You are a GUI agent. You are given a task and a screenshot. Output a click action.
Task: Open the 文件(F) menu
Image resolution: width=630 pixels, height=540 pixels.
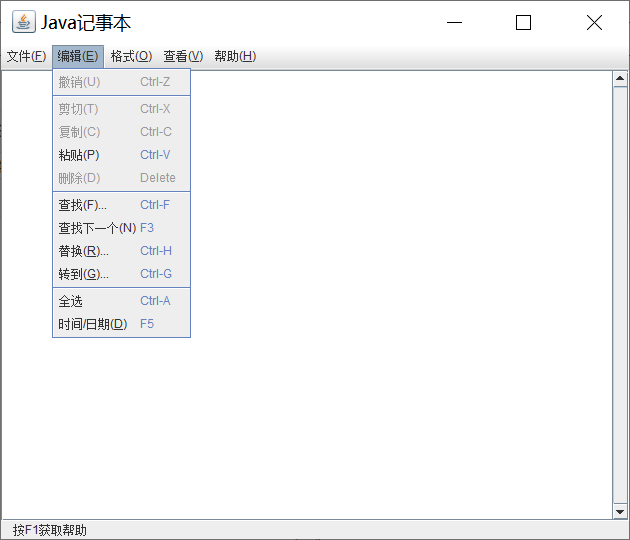[x=27, y=56]
